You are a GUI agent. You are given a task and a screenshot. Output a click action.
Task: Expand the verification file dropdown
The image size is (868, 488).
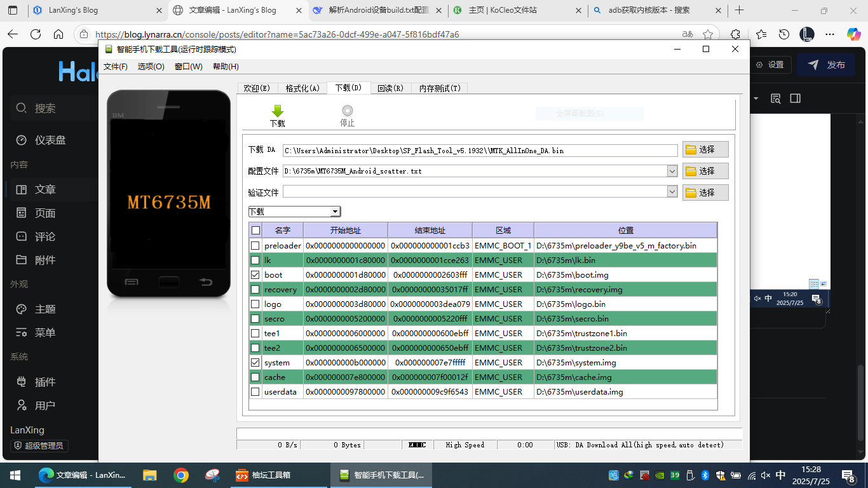pyautogui.click(x=672, y=192)
